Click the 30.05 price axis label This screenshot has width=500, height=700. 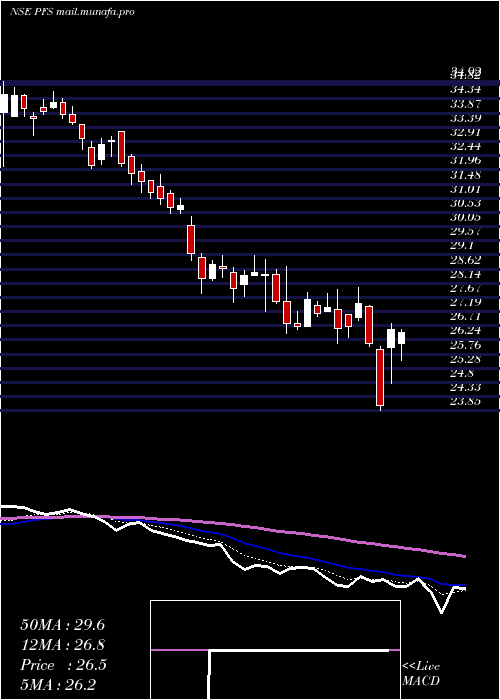[465, 217]
